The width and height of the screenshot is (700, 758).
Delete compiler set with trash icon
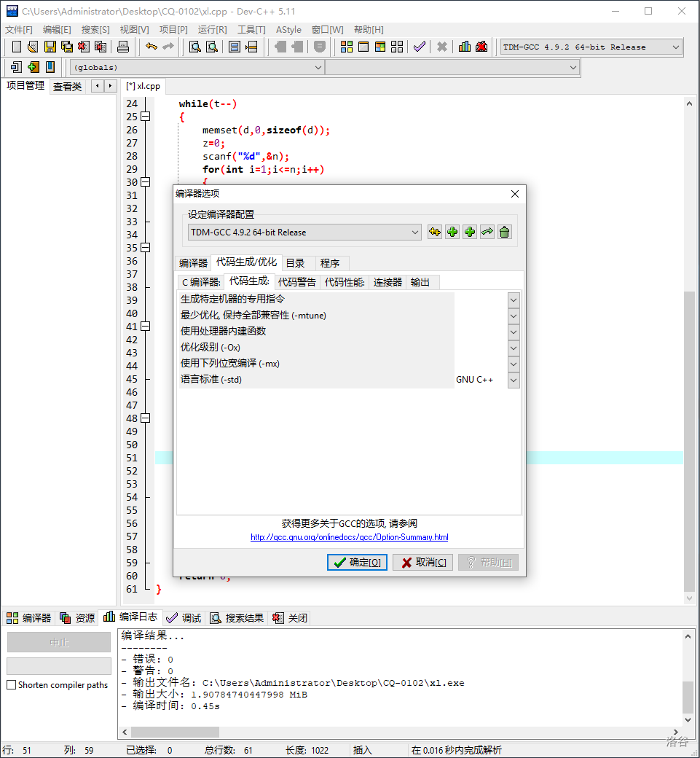(x=505, y=232)
